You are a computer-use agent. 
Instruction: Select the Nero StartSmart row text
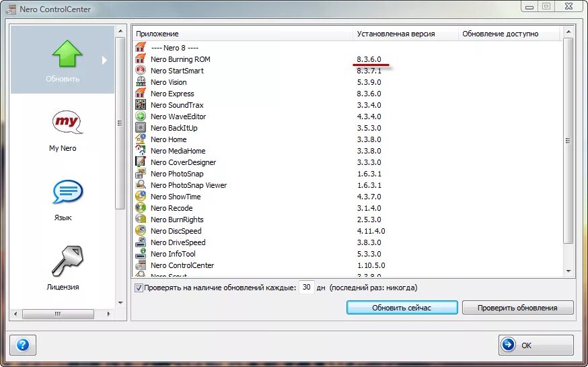pos(177,71)
